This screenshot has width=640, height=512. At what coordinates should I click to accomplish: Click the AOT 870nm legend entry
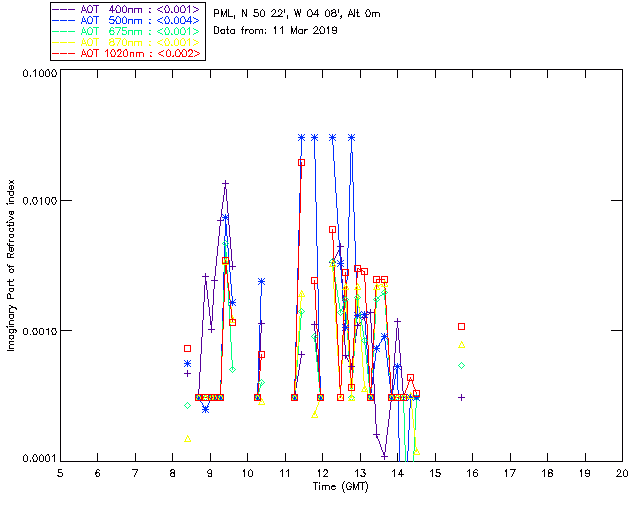point(128,42)
